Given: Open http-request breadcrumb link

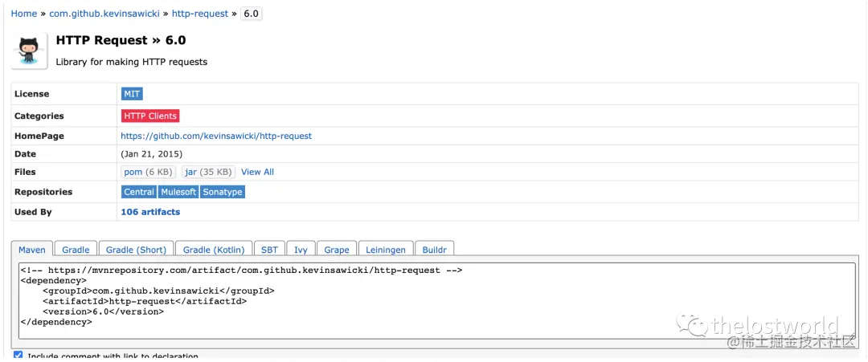Looking at the screenshot, I should click(x=200, y=14).
